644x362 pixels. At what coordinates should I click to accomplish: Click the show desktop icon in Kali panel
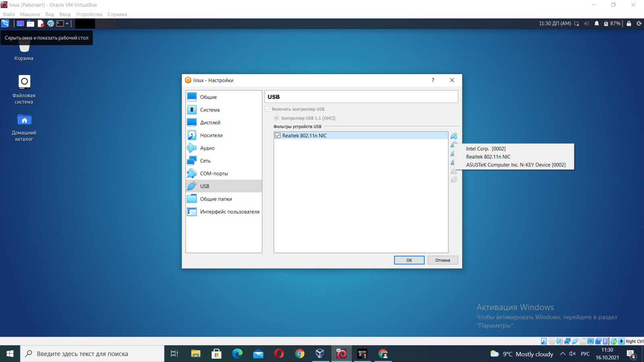[20, 23]
